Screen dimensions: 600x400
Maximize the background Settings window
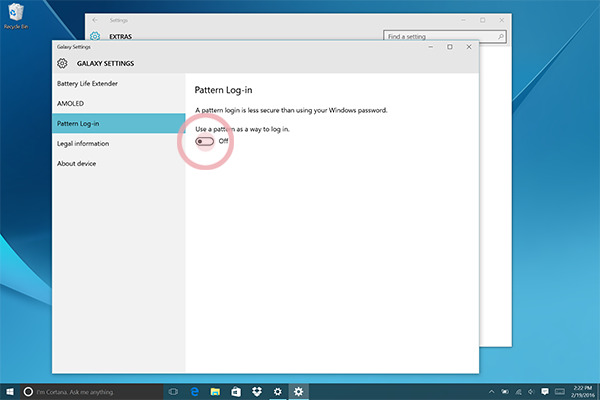[x=483, y=20]
